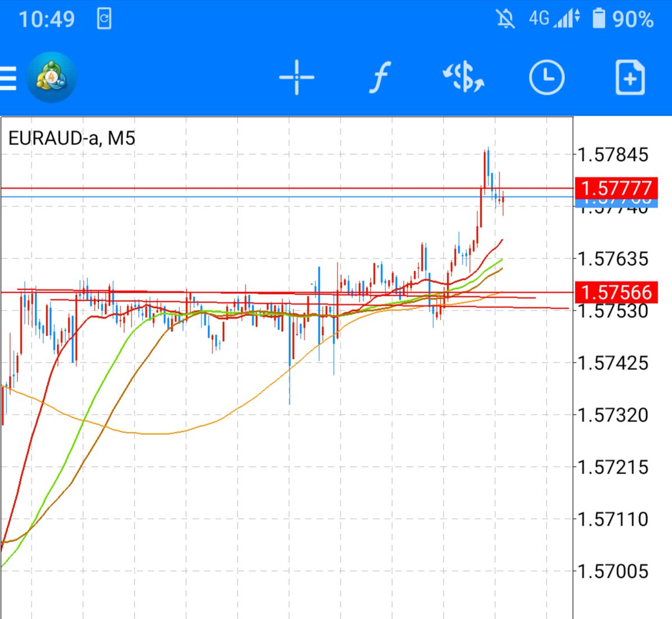Open a new order ticket

click(x=631, y=77)
